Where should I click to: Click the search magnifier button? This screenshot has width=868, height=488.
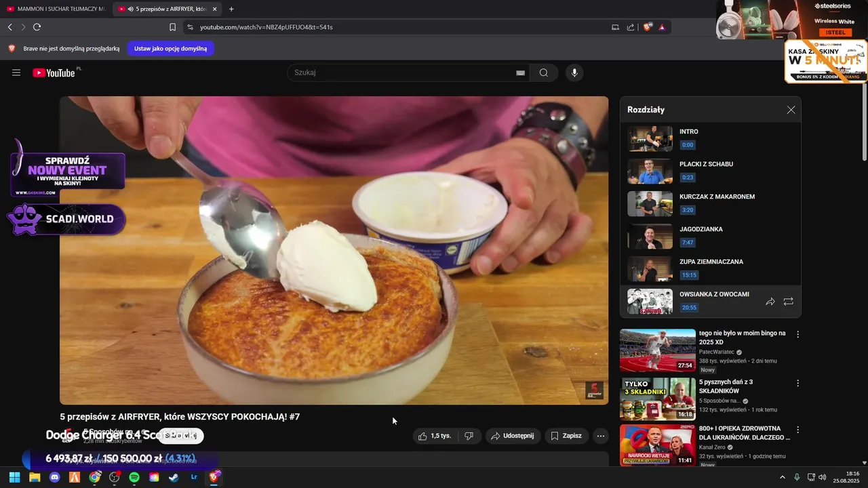click(x=544, y=73)
